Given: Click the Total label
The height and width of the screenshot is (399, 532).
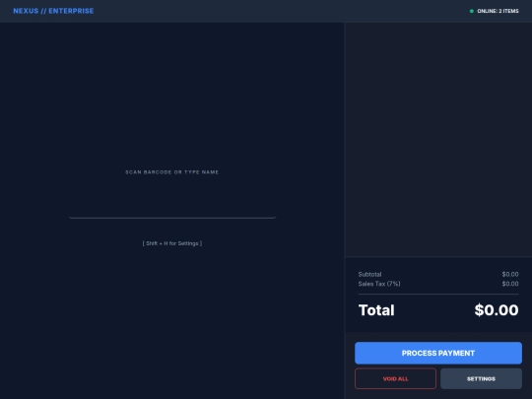Looking at the screenshot, I should 376,309.
